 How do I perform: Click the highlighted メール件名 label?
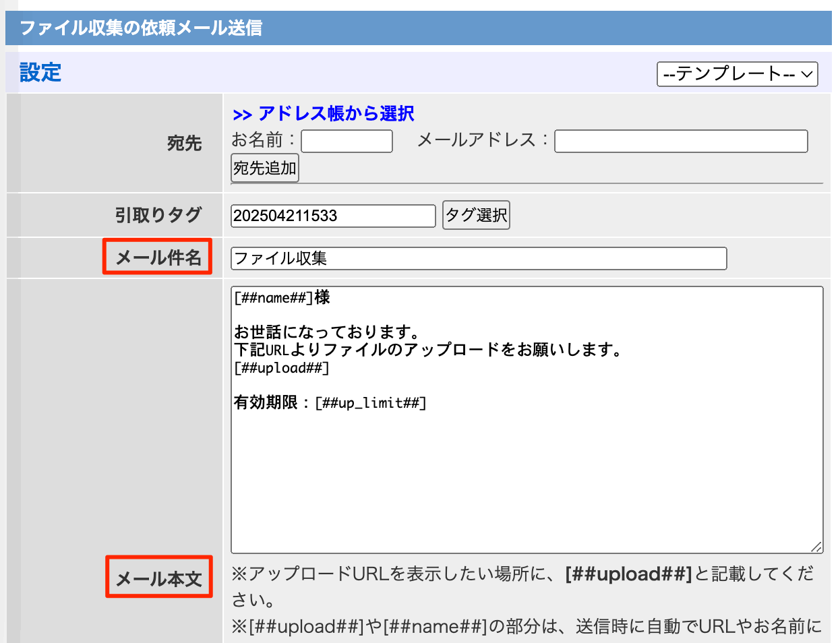[x=157, y=257]
